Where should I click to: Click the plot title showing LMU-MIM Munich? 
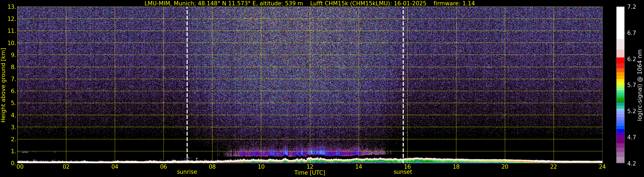[x=309, y=3]
